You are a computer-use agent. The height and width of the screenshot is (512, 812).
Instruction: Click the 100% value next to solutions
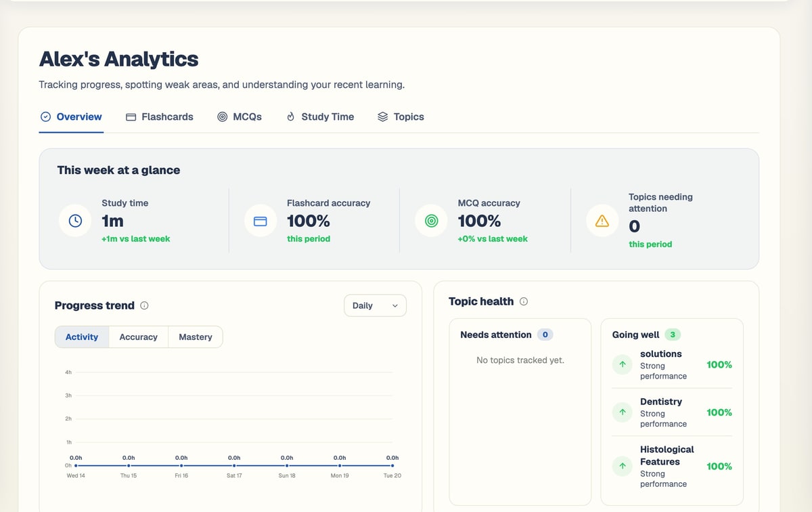point(719,364)
